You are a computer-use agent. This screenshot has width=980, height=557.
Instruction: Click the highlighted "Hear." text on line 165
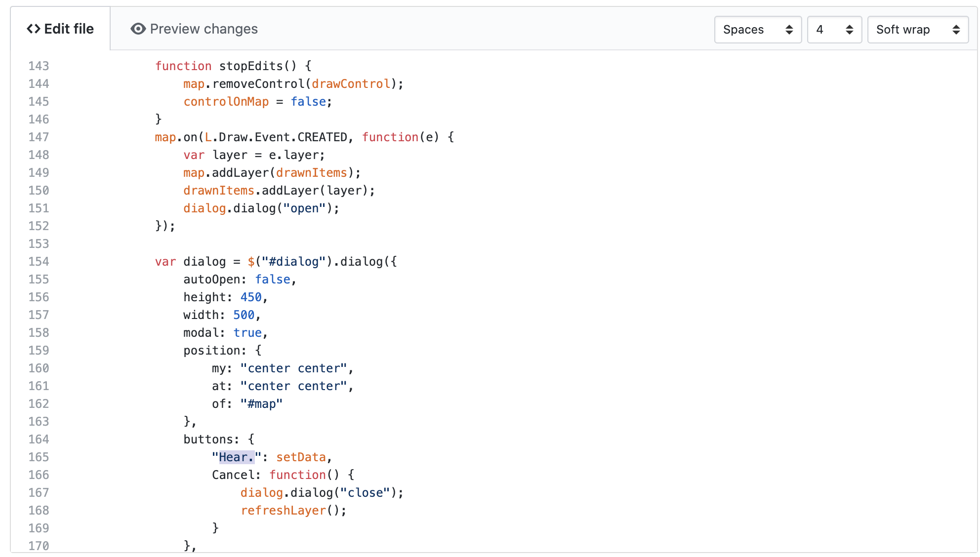pos(236,457)
